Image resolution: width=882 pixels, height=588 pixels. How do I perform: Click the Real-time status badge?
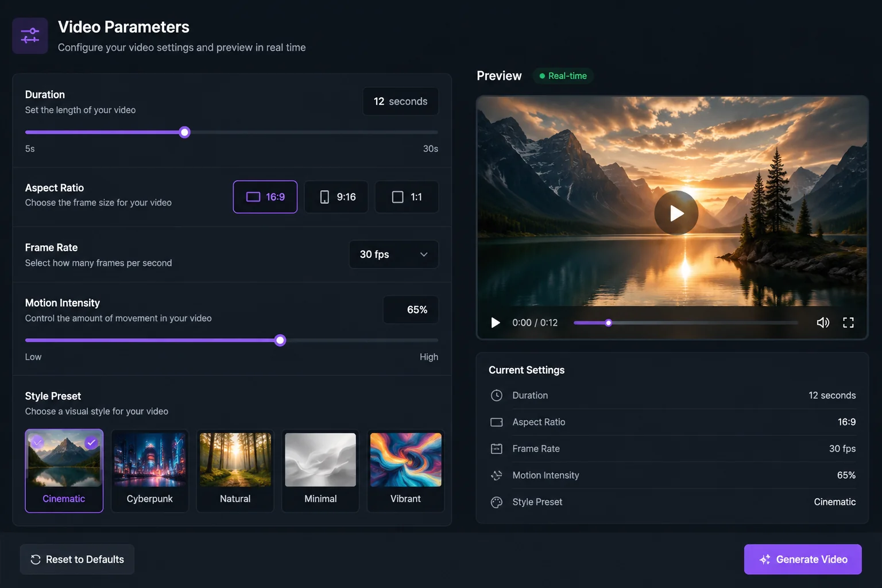tap(563, 76)
